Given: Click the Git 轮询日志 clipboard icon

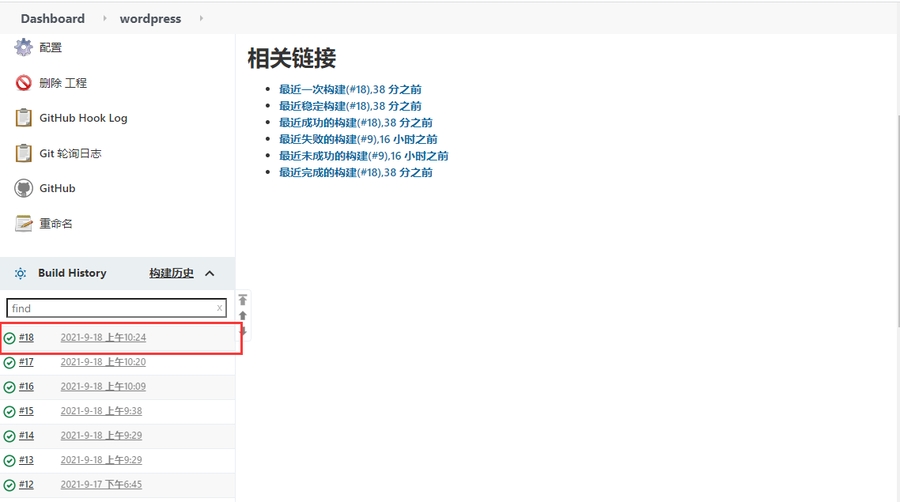Looking at the screenshot, I should (23, 153).
